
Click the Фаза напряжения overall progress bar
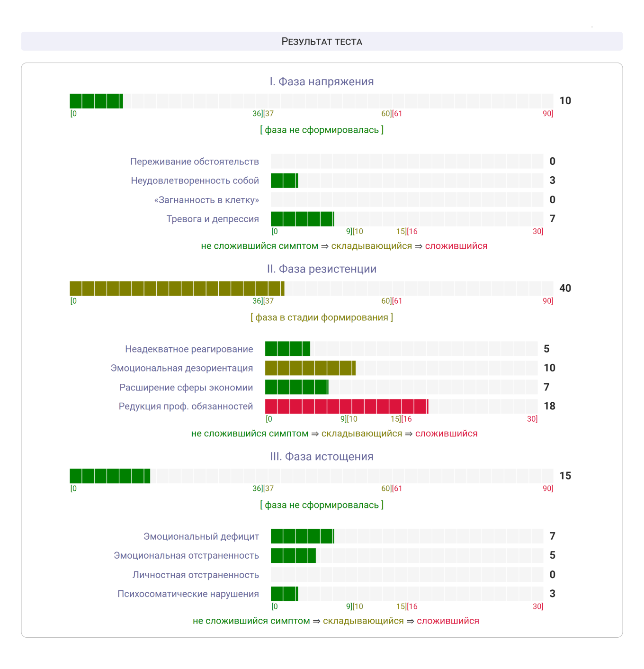[x=311, y=101]
